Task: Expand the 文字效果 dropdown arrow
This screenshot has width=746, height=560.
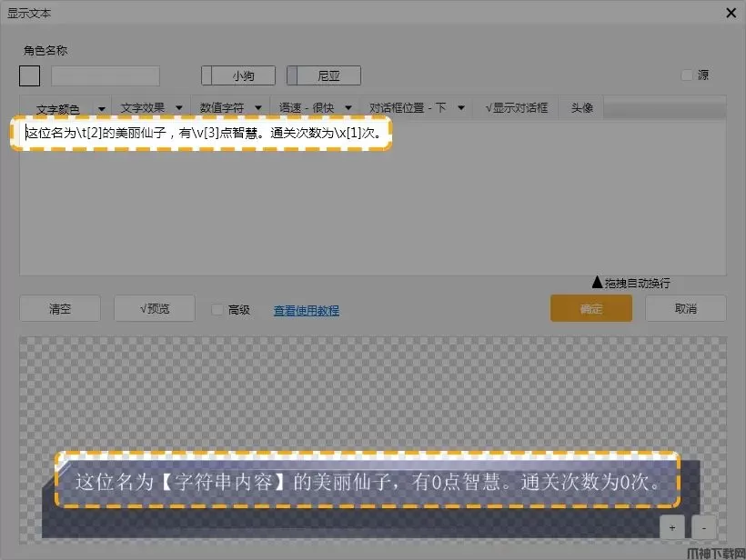Action: (x=179, y=108)
